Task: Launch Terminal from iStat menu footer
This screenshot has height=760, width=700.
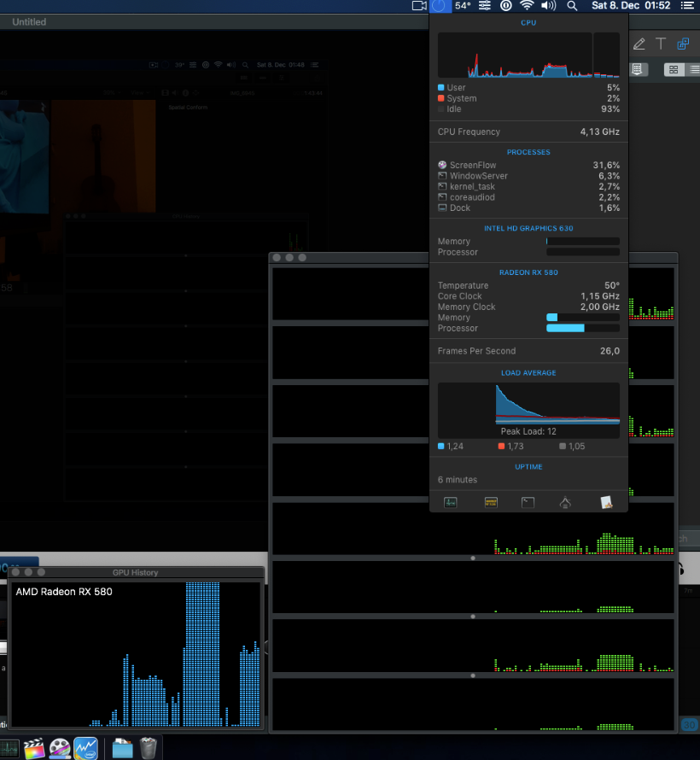Action: coord(528,503)
